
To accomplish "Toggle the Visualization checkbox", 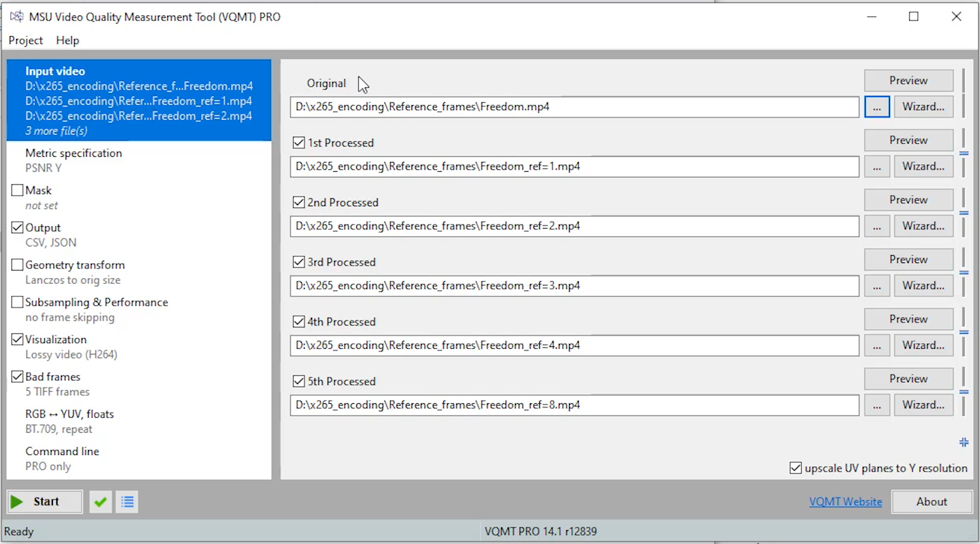I will pyautogui.click(x=17, y=339).
